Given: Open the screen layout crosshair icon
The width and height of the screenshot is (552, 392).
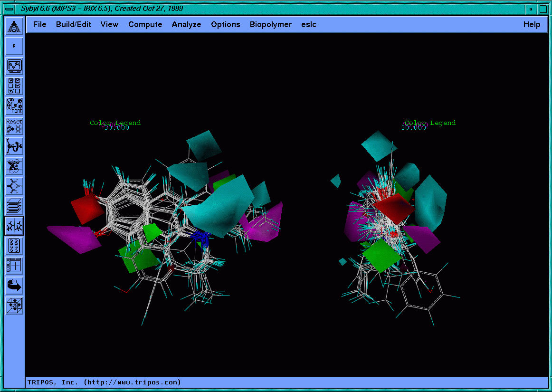Looking at the screenshot, I should [x=14, y=266].
